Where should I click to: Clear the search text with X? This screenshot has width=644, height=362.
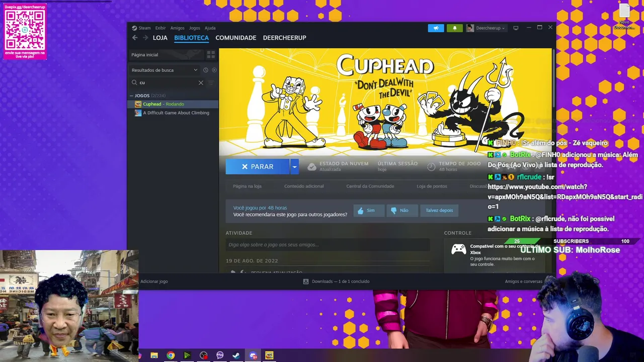pos(201,82)
